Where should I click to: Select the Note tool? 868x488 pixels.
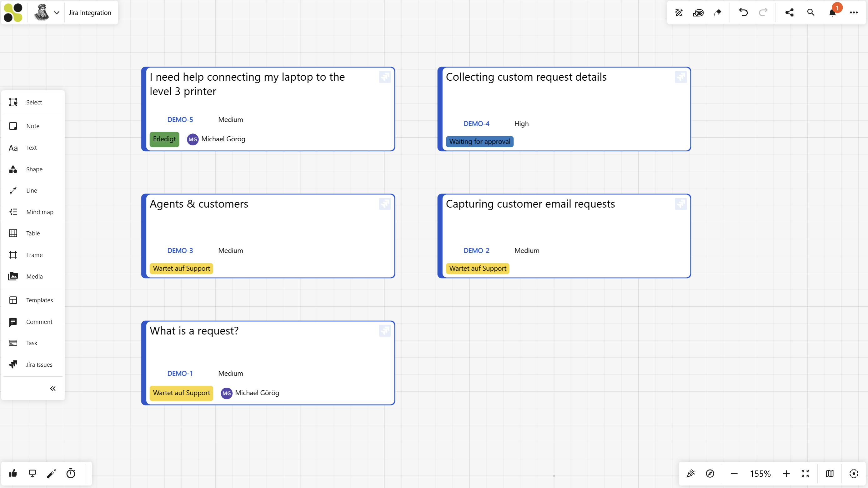(x=33, y=126)
